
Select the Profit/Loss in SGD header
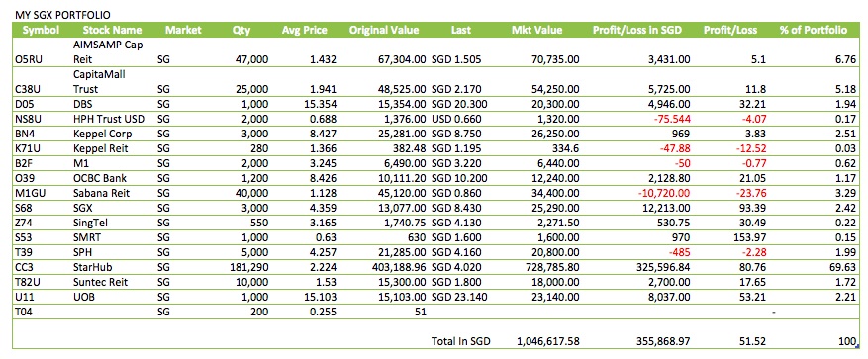(x=636, y=30)
